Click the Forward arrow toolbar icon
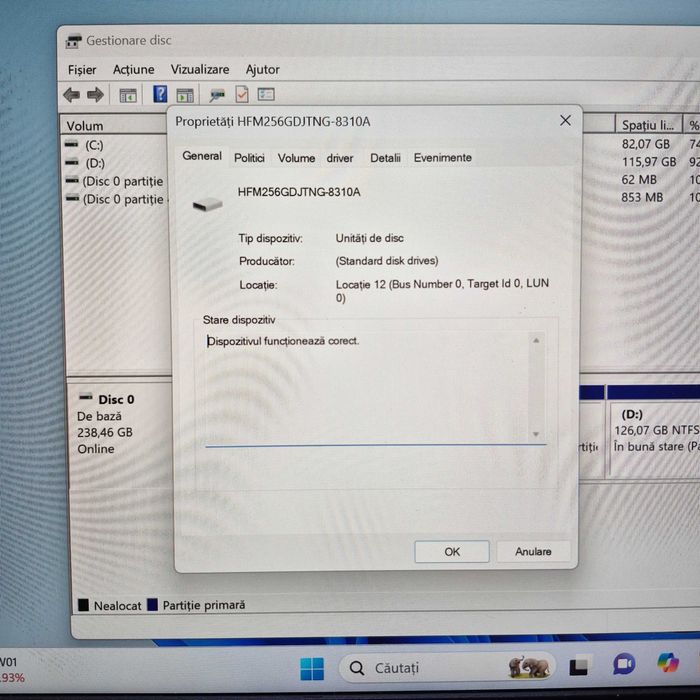Screen dimensions: 700x700 point(95,95)
